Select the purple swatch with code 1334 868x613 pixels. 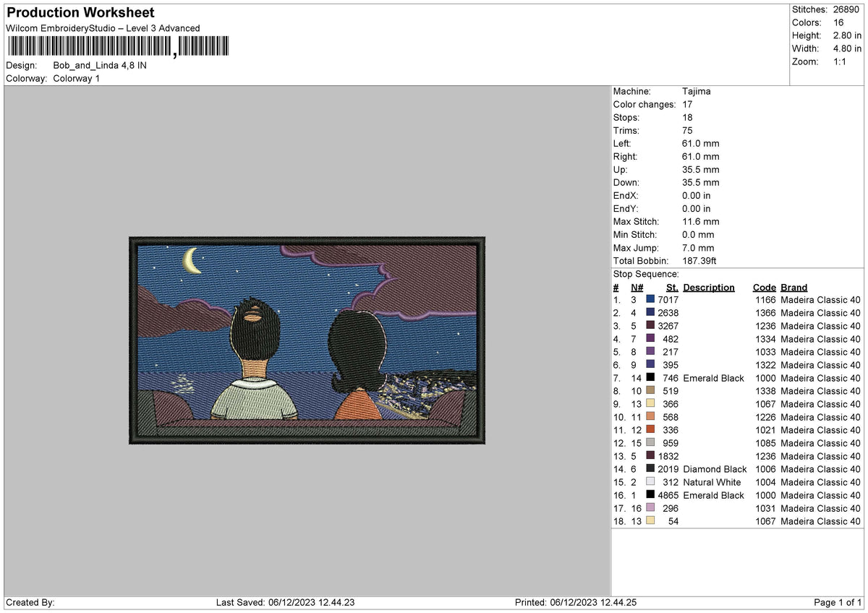pyautogui.click(x=651, y=338)
